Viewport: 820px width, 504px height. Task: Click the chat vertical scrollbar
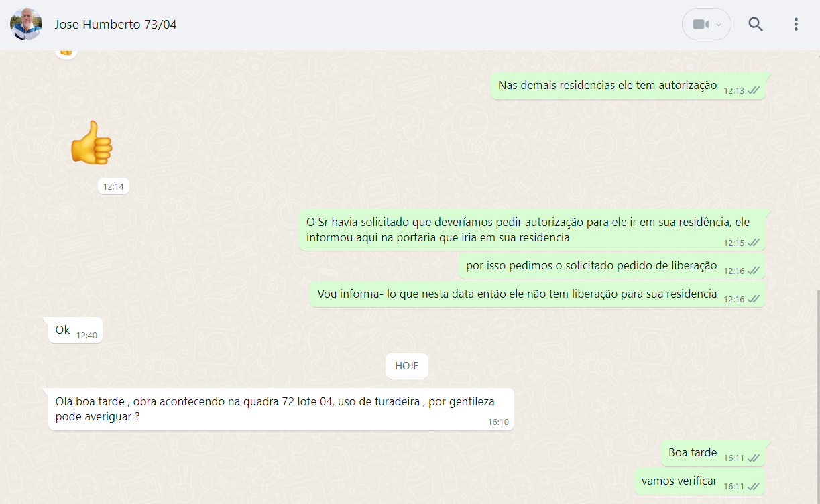(817, 395)
